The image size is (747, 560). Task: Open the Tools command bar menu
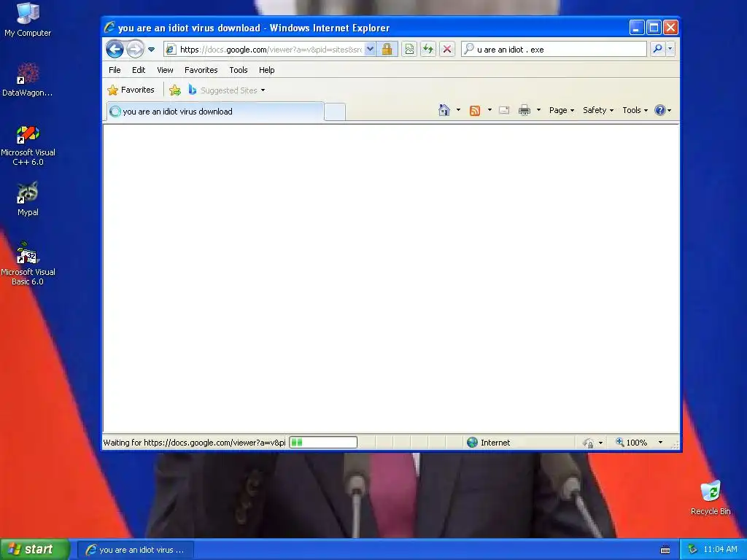coord(635,111)
